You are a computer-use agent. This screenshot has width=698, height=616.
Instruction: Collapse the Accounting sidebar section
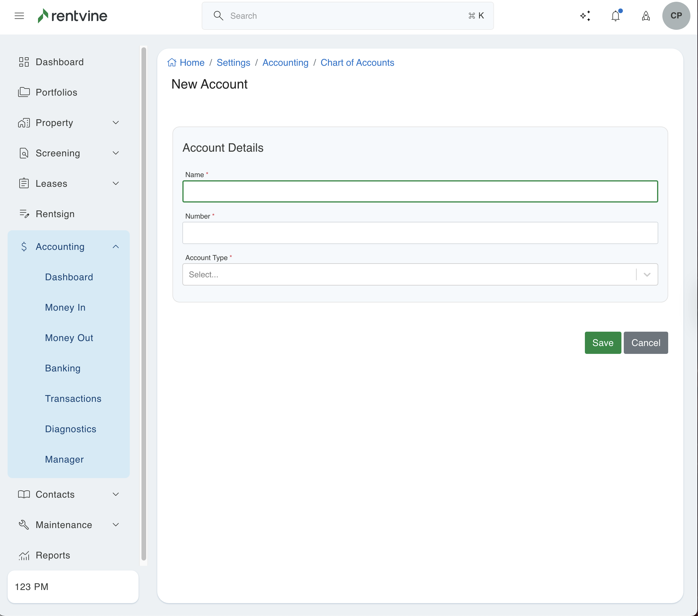point(116,247)
